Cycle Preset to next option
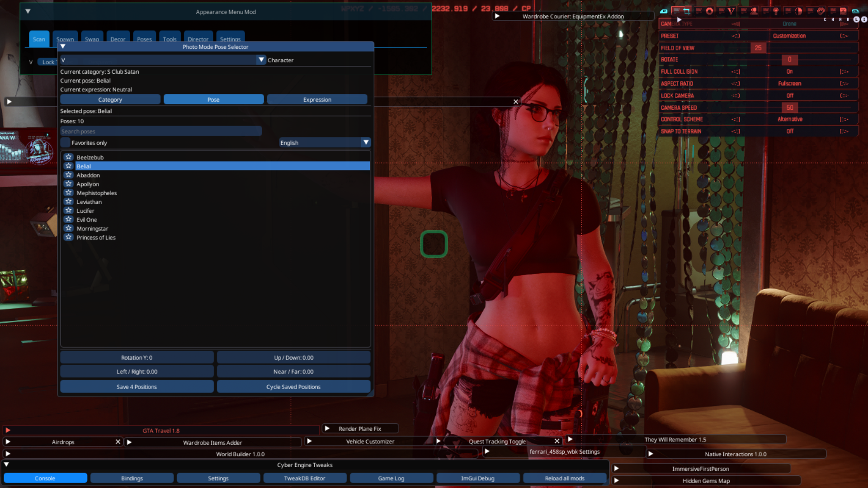The width and height of the screenshot is (868, 488). click(x=844, y=36)
